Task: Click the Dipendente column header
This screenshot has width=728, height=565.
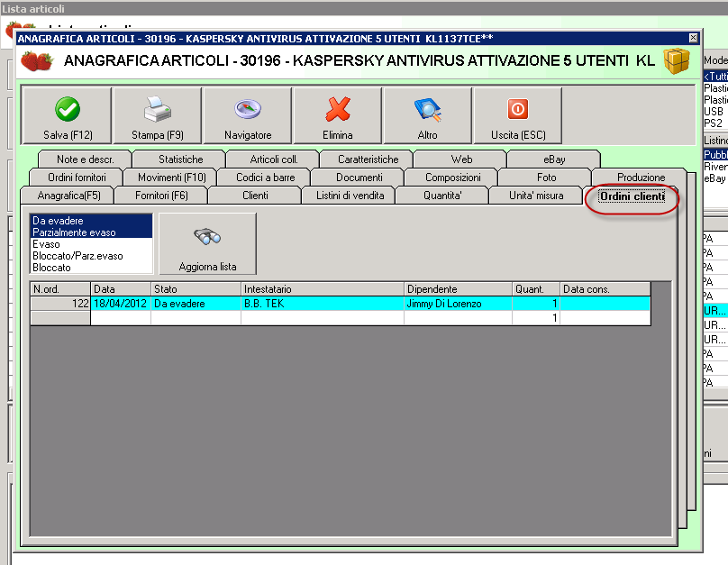Action: 459,289
